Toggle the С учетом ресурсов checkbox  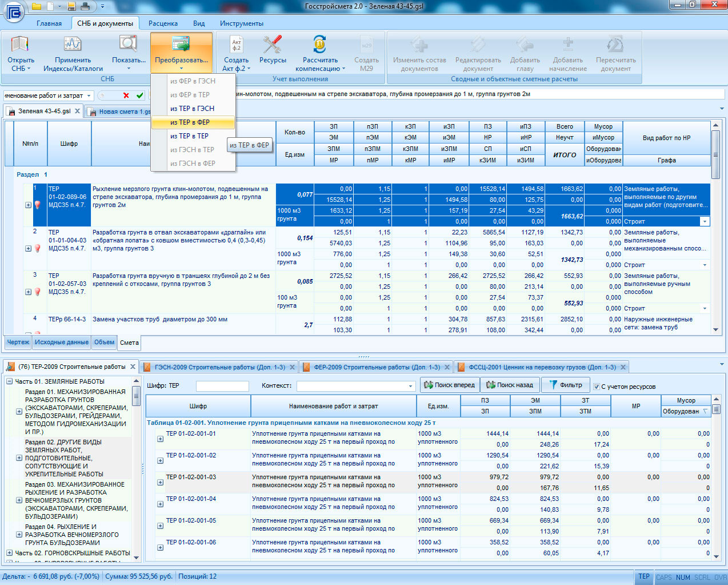[597, 387]
